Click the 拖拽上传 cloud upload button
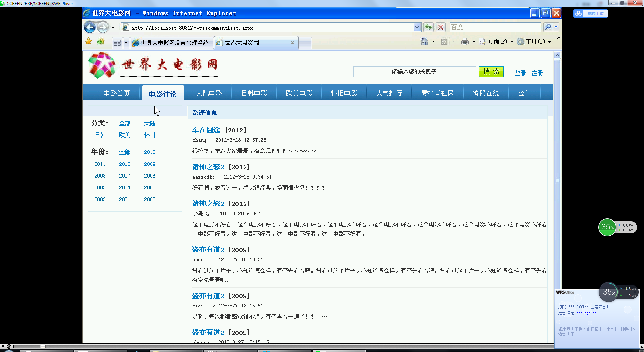This screenshot has height=352, width=644. tap(591, 13)
